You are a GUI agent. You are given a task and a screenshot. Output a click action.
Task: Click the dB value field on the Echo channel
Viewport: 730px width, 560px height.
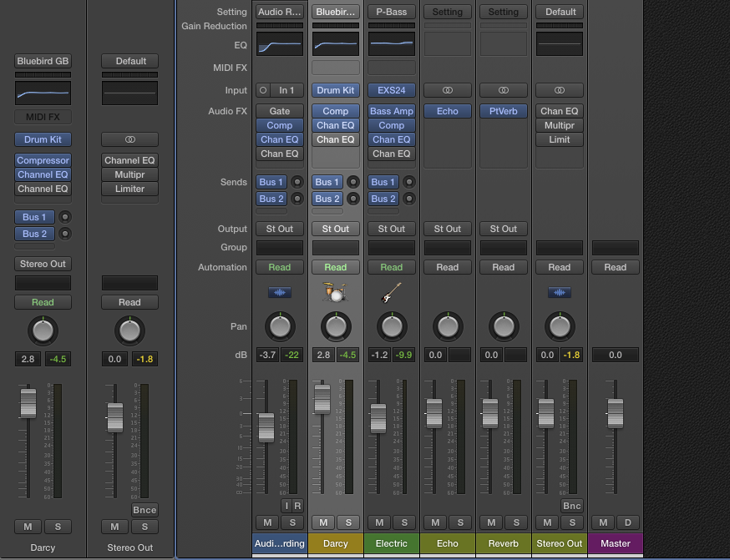click(434, 355)
